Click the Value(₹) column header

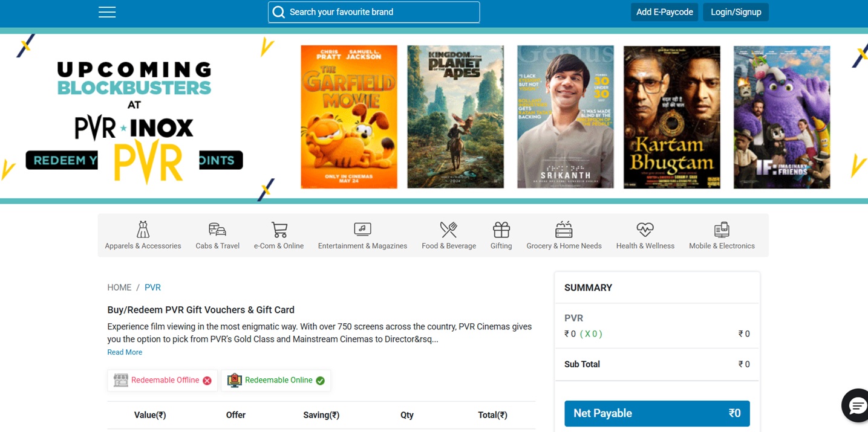tap(150, 415)
